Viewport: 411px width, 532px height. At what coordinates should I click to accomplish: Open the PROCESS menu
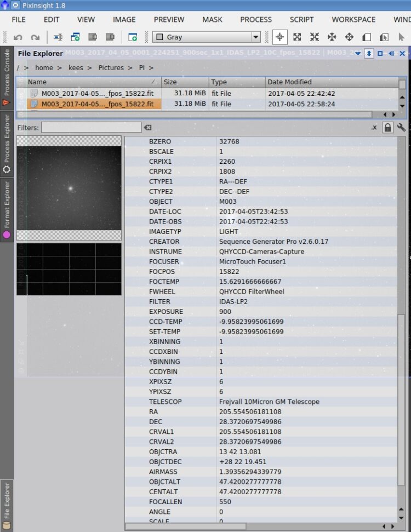[x=256, y=19]
